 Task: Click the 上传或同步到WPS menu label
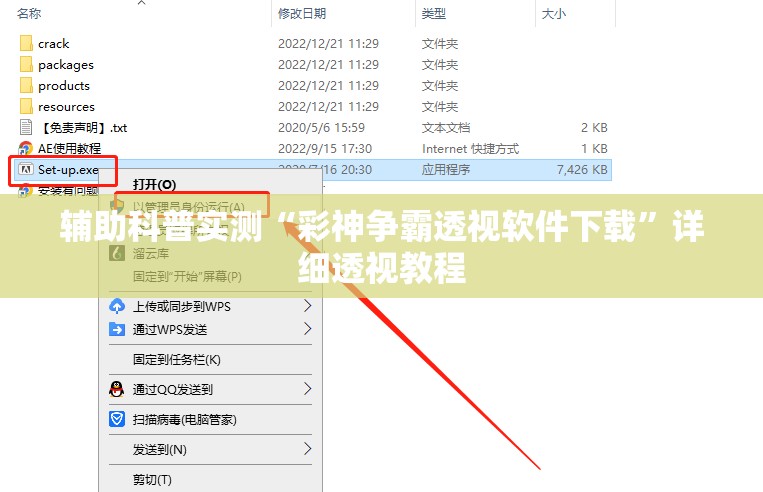click(x=182, y=307)
